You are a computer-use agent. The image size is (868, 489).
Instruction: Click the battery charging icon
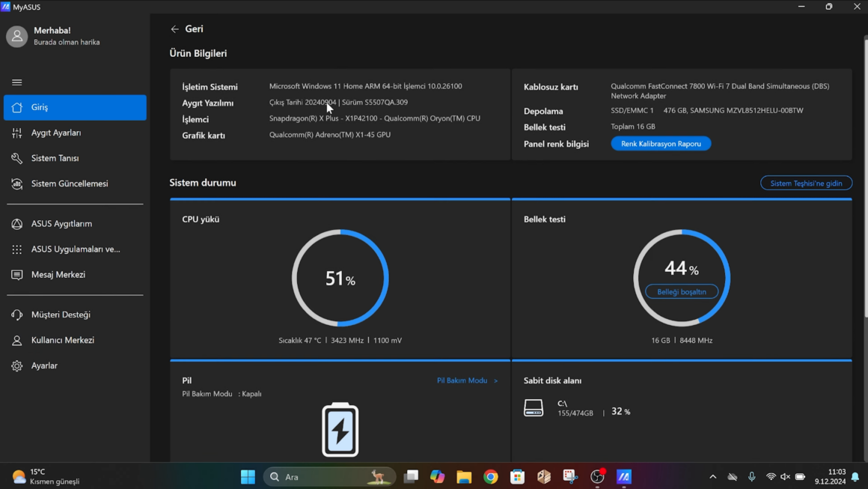(340, 430)
